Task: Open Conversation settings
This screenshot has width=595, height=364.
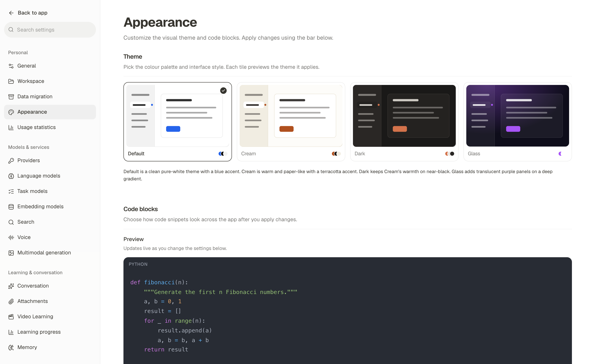Action: point(50,286)
